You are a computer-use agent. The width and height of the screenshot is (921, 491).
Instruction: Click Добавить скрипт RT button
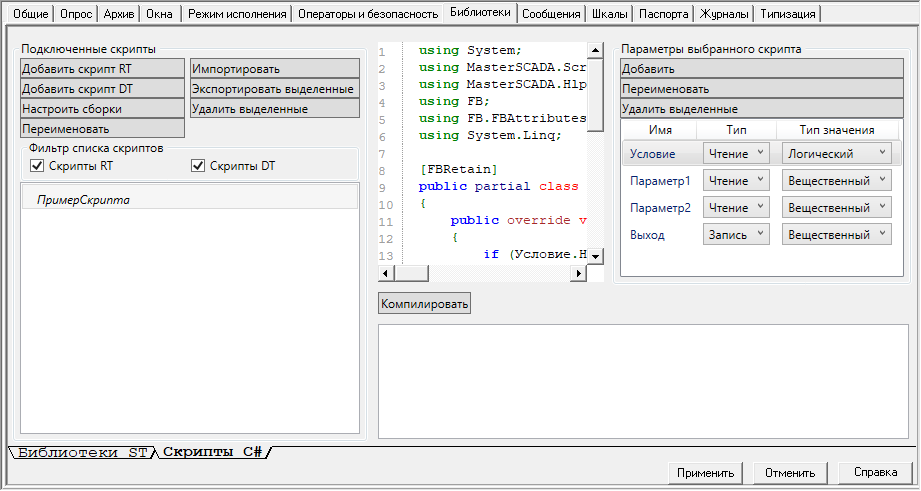click(102, 69)
